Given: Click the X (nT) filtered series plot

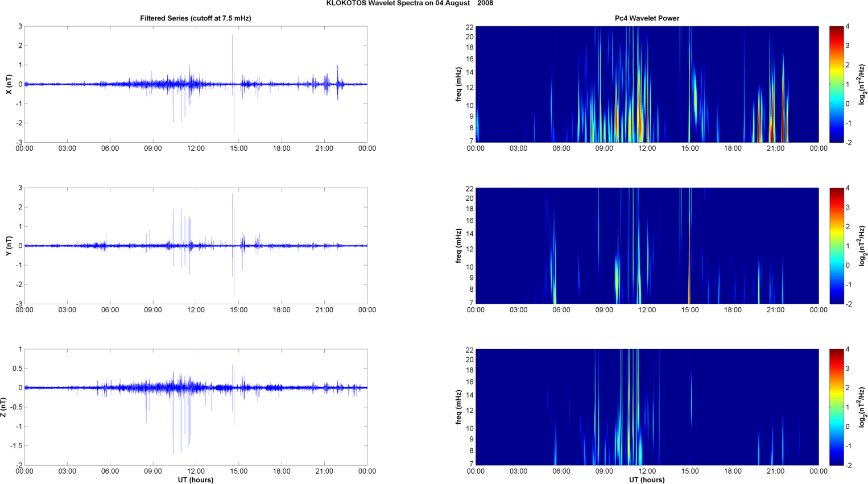Looking at the screenshot, I should (195, 84).
